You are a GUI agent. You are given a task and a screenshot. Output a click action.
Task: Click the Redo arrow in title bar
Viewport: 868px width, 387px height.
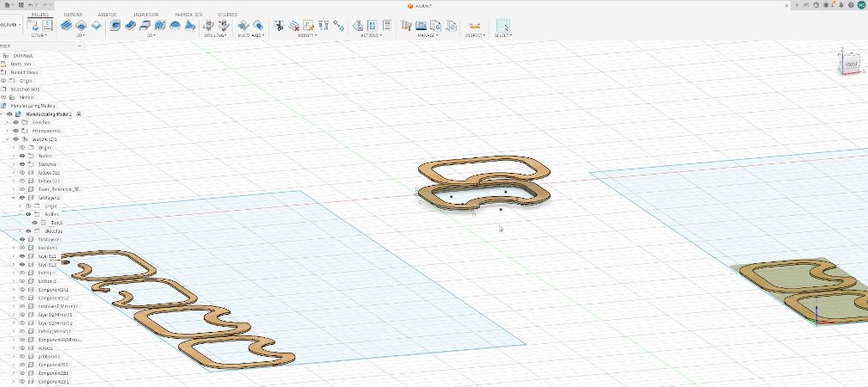tap(43, 5)
